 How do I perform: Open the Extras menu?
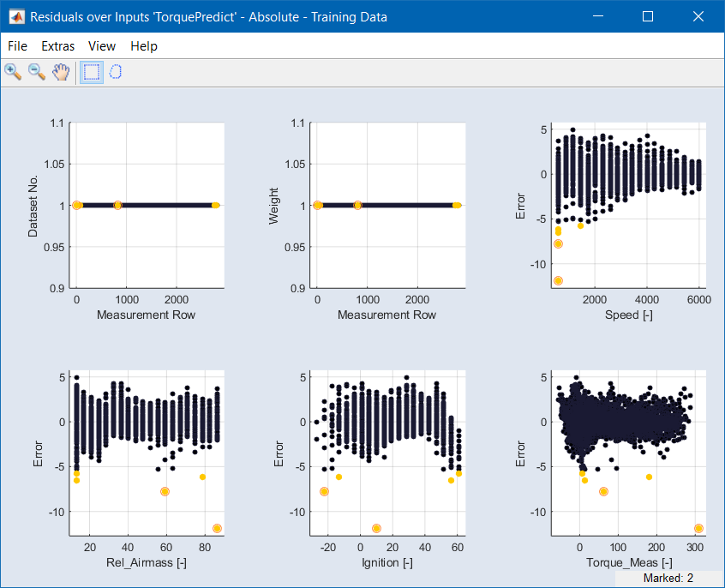pos(57,46)
